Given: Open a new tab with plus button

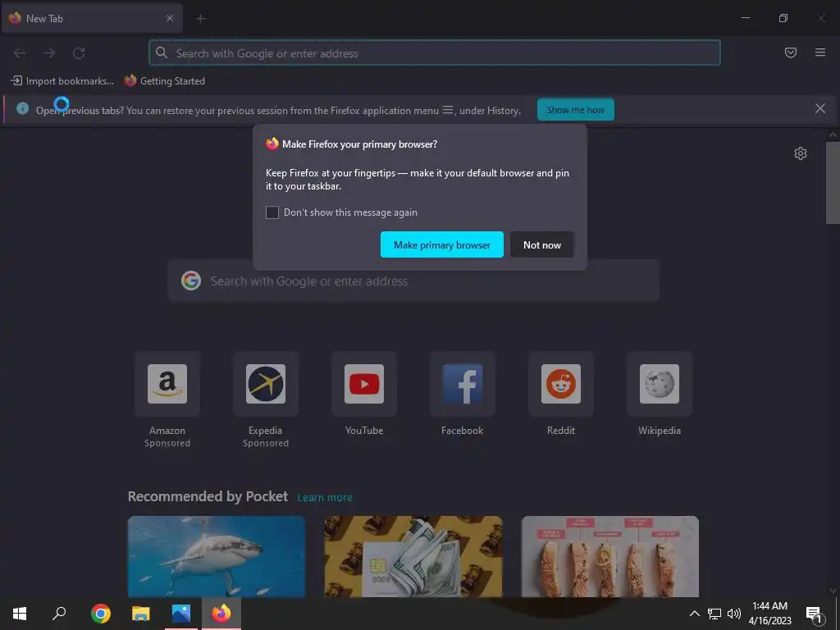Looking at the screenshot, I should click(x=200, y=19).
